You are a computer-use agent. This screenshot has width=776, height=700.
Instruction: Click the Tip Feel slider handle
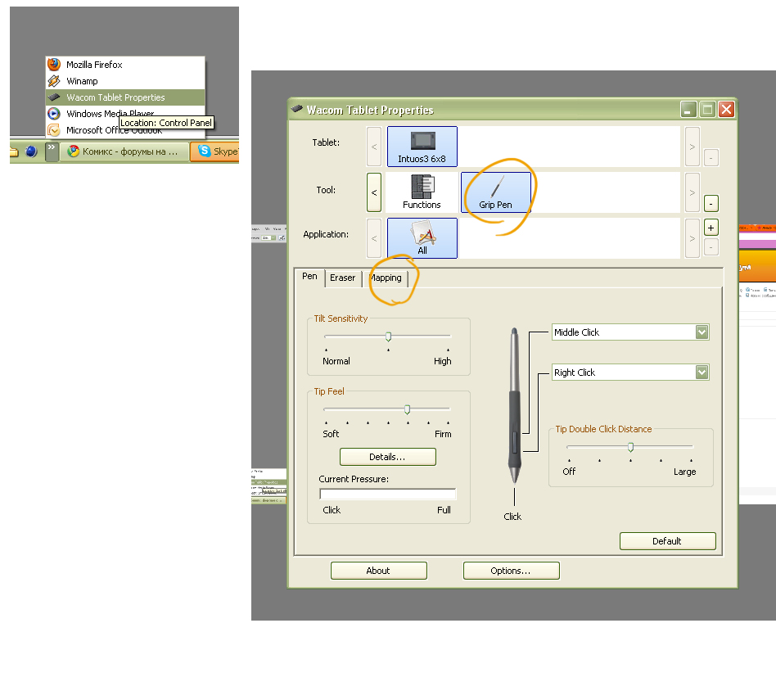[x=408, y=409]
